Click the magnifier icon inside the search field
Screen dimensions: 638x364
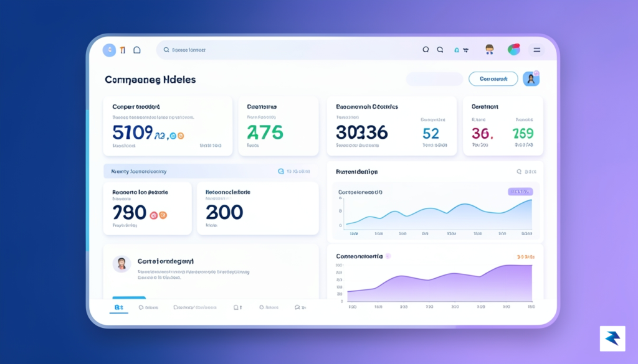pos(166,50)
